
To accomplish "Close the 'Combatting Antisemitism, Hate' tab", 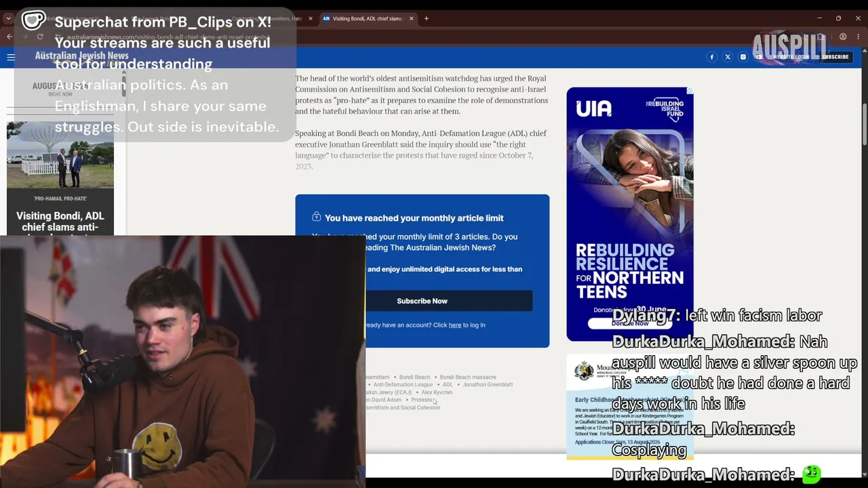I will (311, 18).
